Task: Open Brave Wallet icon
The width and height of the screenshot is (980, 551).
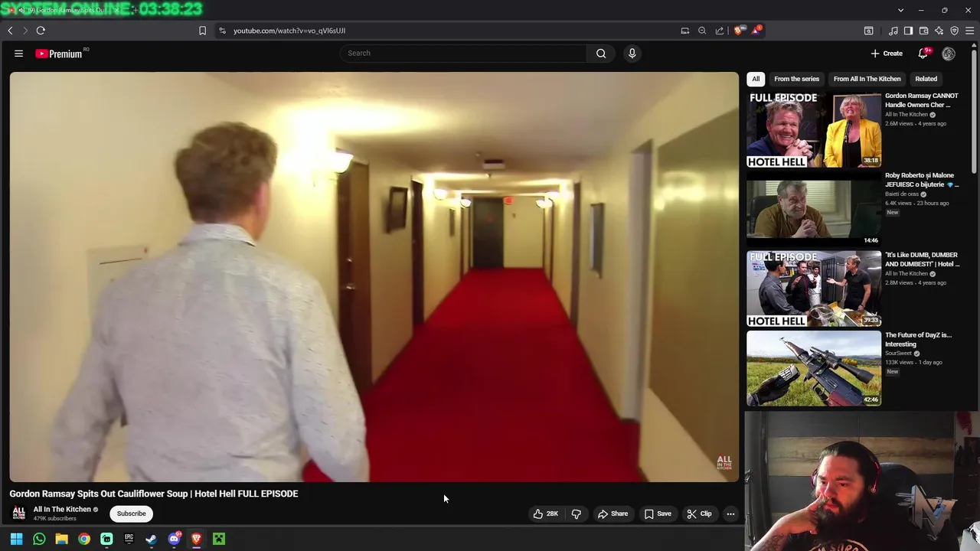Action: pos(923,31)
